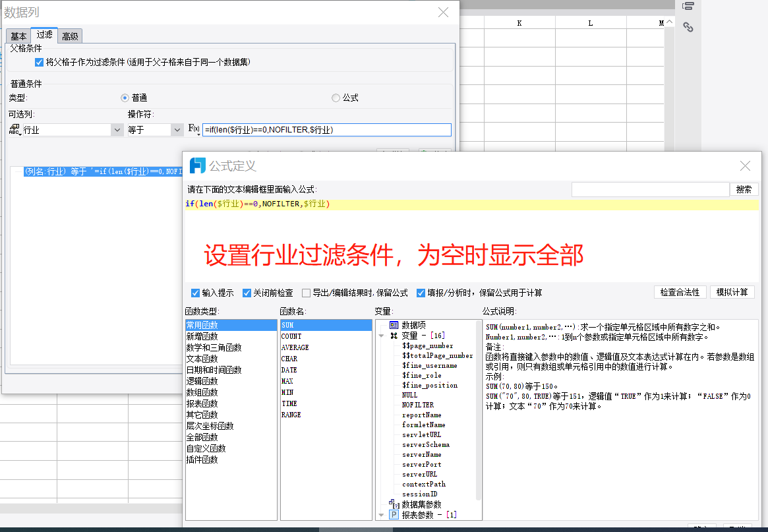Select 新增函数 in function types
The height and width of the screenshot is (532, 768).
[231, 337]
